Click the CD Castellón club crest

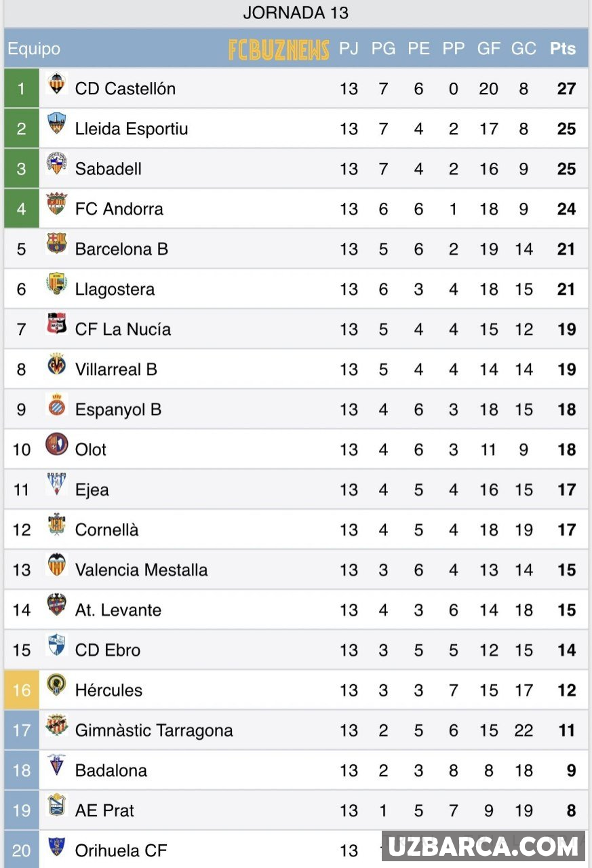coord(57,85)
